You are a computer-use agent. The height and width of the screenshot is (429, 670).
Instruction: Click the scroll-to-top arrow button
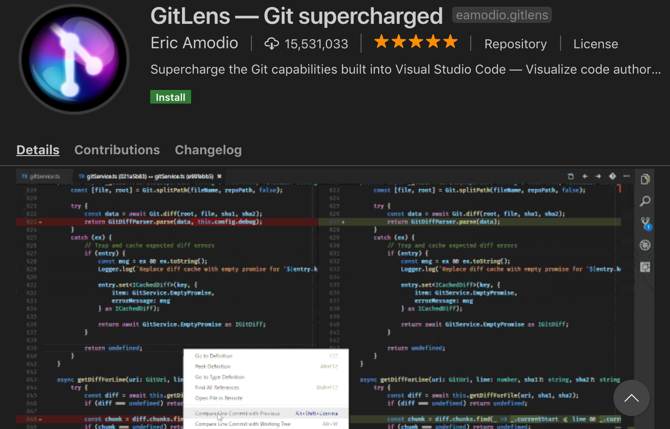631,398
